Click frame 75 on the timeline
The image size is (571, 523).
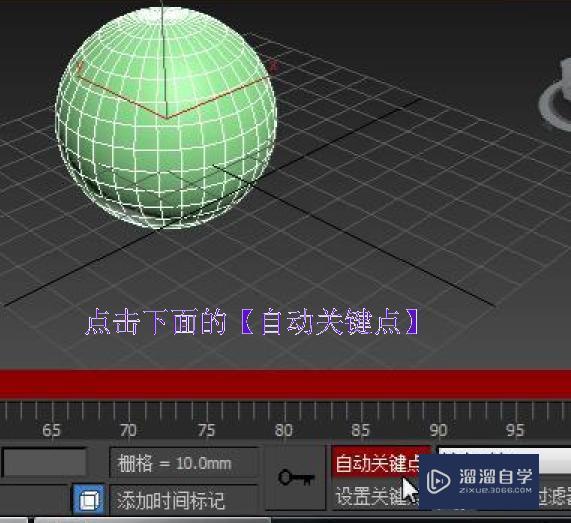click(x=206, y=430)
